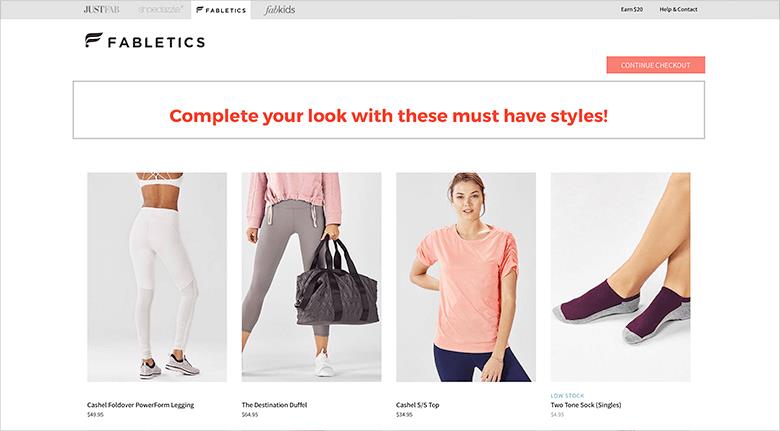Click the Continue Checkout button
780x431 pixels.
pyautogui.click(x=655, y=65)
